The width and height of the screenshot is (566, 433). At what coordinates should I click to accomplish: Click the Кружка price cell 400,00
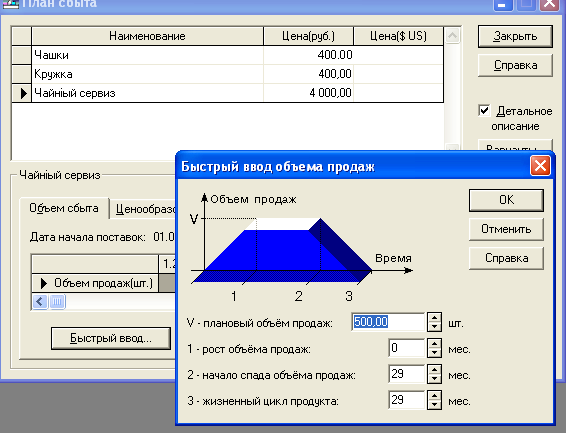click(x=309, y=74)
